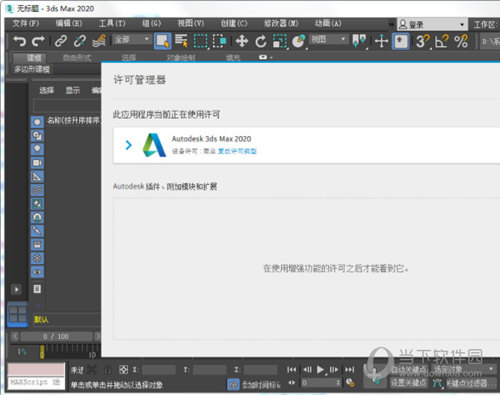Viewport: 500px width, 395px height.
Task: Switch to the 对象绘制 ribbon tab
Action: coord(181,58)
